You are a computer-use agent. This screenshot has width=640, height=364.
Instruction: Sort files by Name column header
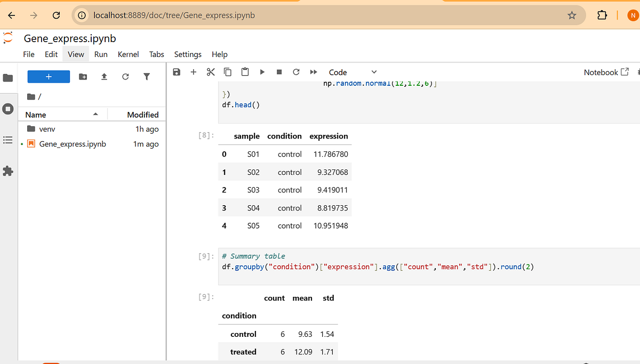(x=62, y=114)
